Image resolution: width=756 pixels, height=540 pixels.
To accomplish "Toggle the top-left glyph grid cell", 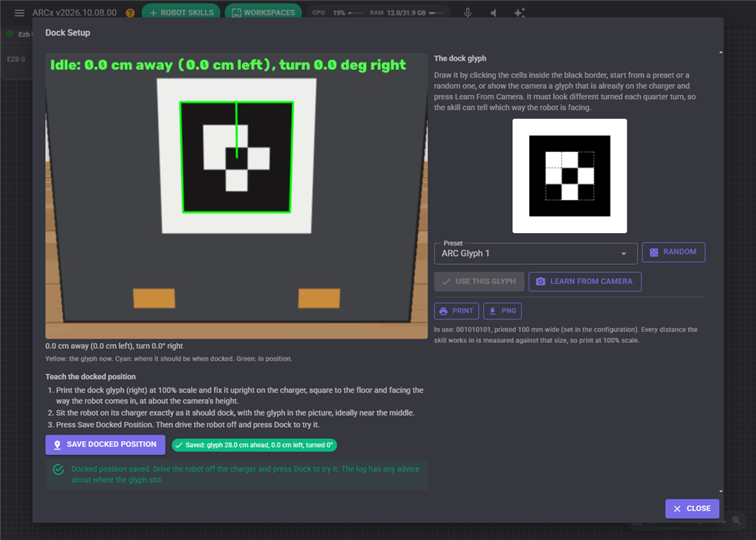I will pos(554,160).
